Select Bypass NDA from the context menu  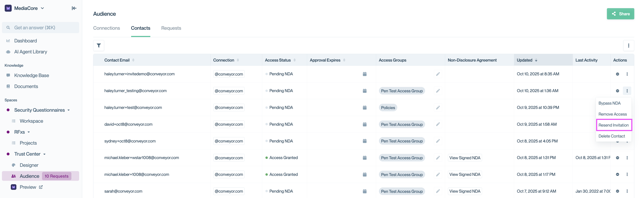coord(609,103)
